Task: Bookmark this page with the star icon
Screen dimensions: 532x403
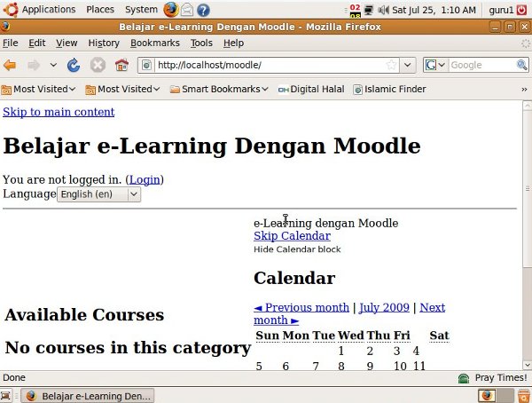Action: [x=391, y=65]
